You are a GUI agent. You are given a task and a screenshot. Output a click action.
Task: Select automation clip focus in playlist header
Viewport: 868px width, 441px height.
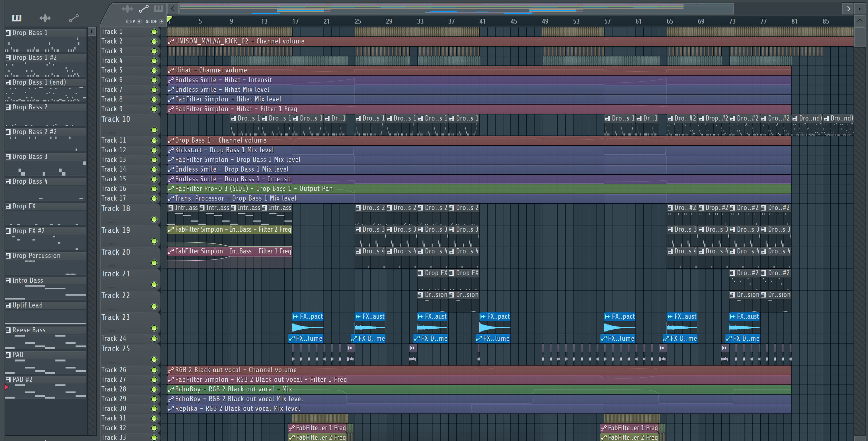[143, 9]
